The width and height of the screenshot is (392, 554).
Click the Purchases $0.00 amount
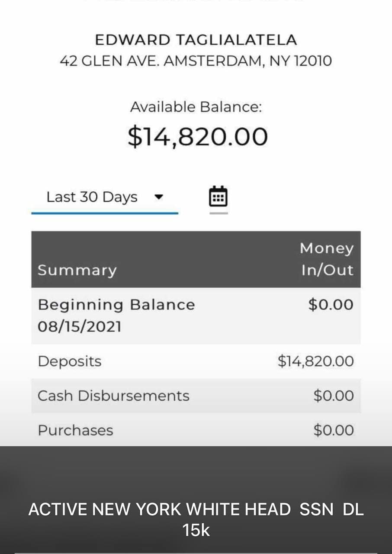click(x=333, y=430)
